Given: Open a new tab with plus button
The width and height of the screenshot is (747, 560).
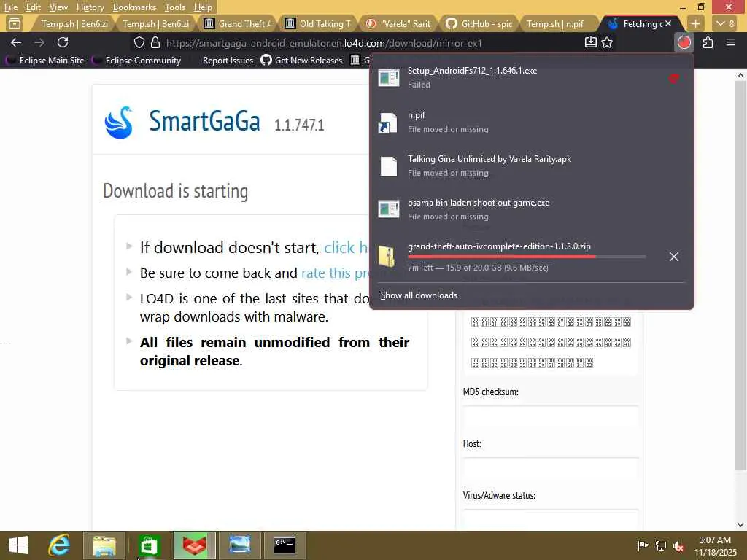Looking at the screenshot, I should click(695, 23).
